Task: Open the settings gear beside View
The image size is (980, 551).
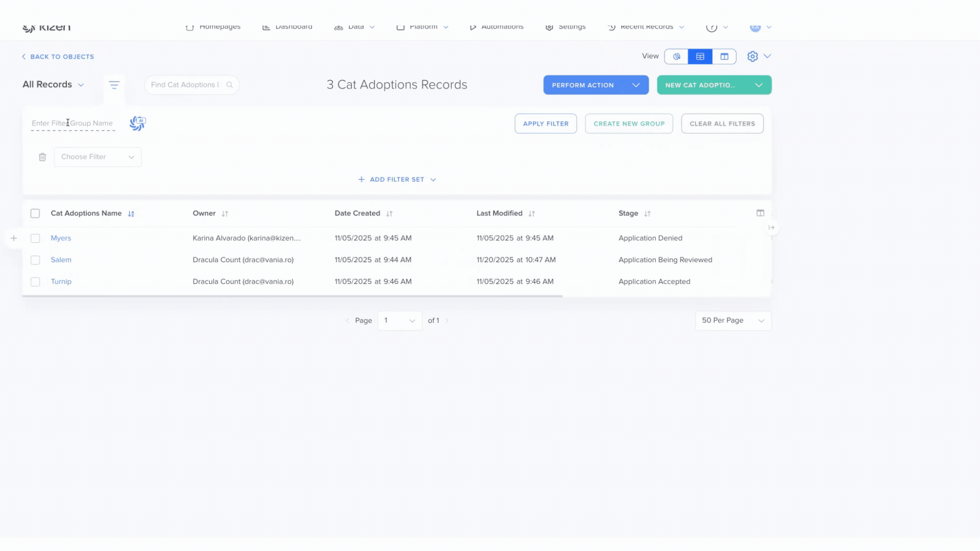Action: pos(752,57)
